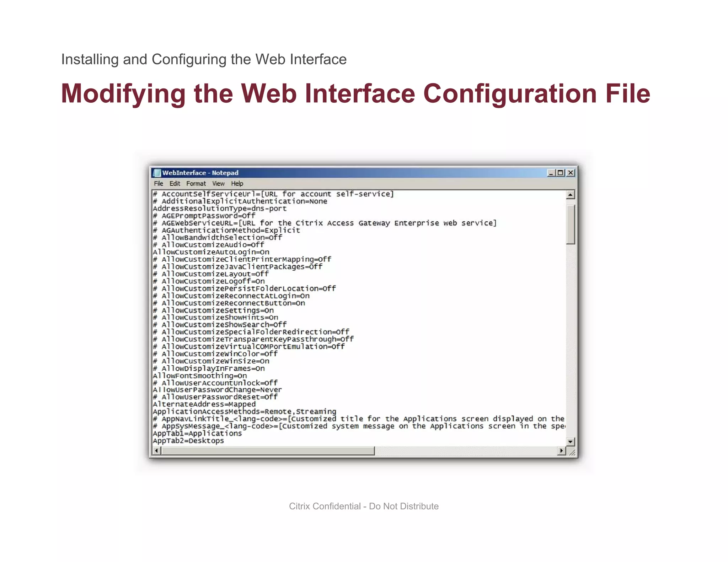The width and height of the screenshot is (728, 562).
Task: Maximize the WebInterface Notepad window
Action: [561, 173]
